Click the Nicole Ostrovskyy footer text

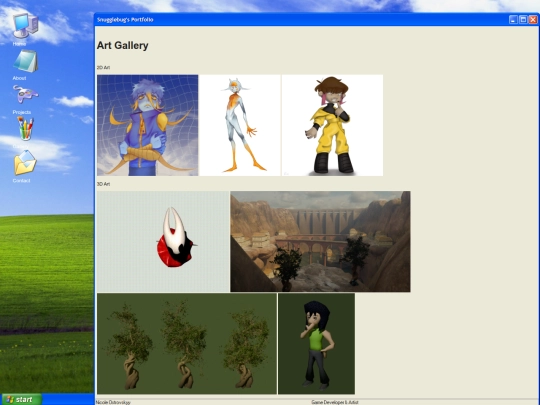113,402
